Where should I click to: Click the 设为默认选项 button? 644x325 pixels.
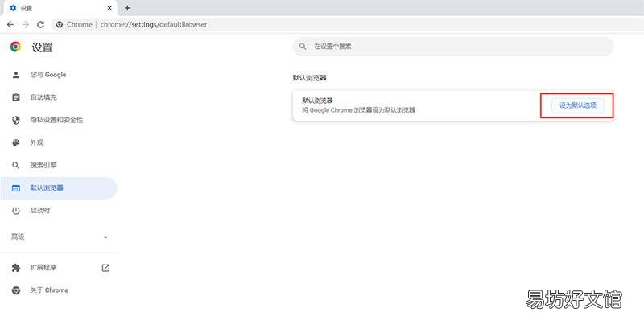click(x=577, y=105)
